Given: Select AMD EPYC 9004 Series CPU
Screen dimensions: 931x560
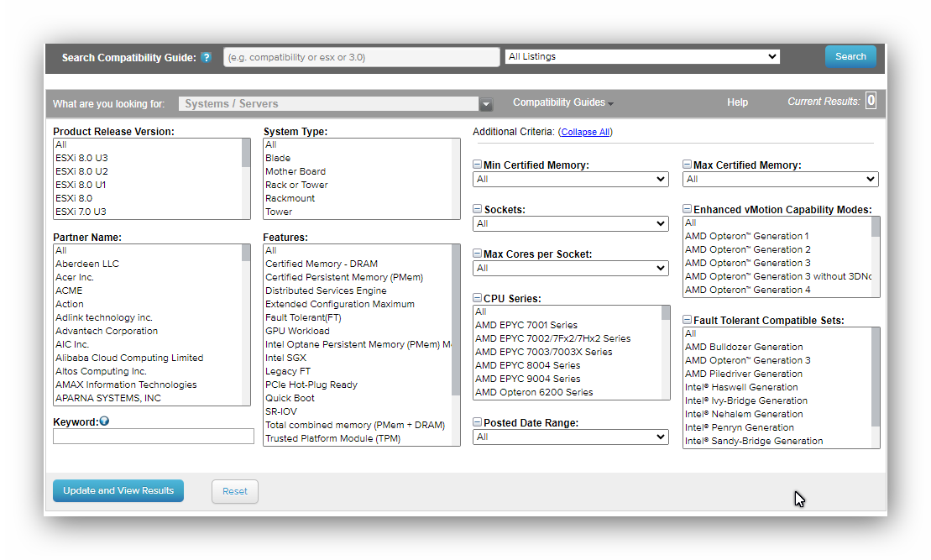Looking at the screenshot, I should click(528, 379).
